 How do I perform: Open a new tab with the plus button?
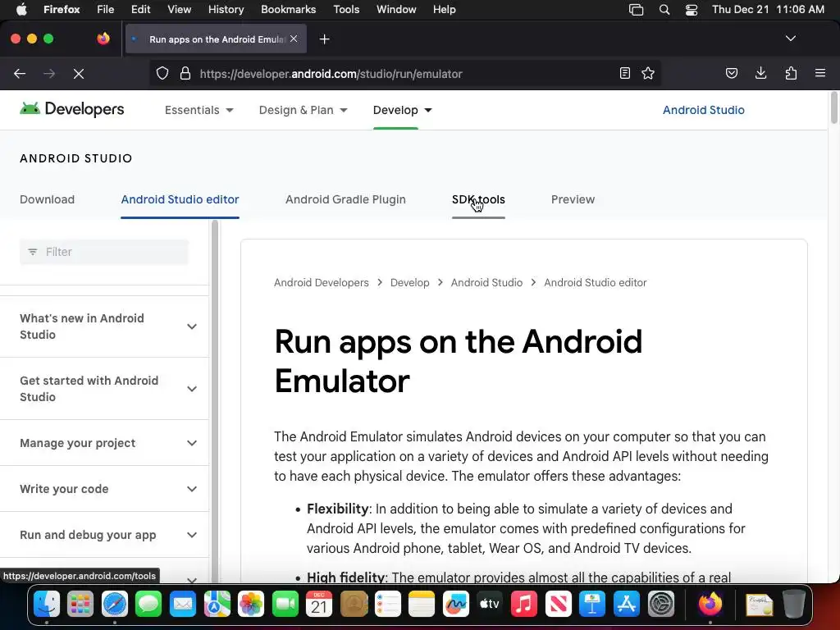324,39
